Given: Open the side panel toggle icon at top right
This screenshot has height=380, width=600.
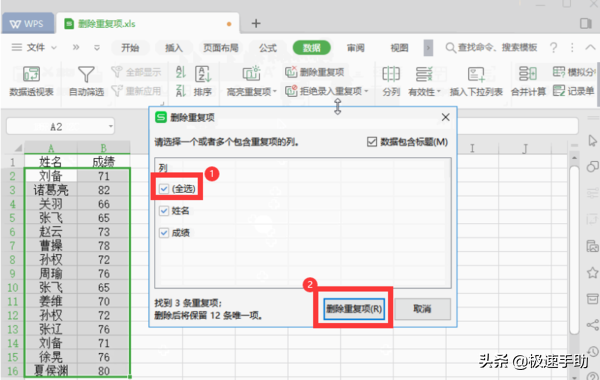Looking at the screenshot, I should (586, 23).
